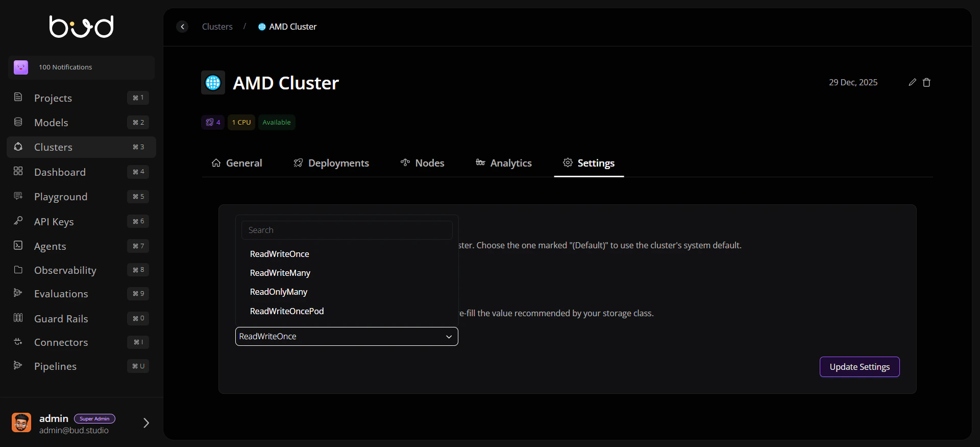
Task: Click the Available status tag
Action: [x=277, y=123]
